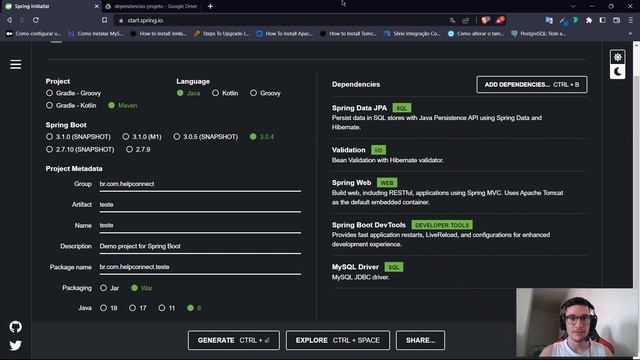Choose Spring Boot 3.0.5 (SNAPSHOT)

coord(206,137)
